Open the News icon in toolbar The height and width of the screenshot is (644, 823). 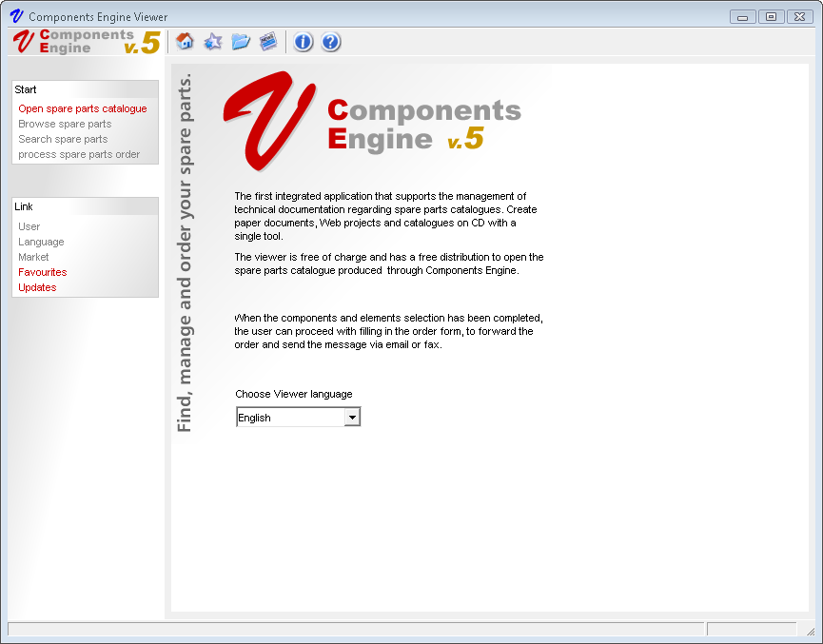point(268,42)
